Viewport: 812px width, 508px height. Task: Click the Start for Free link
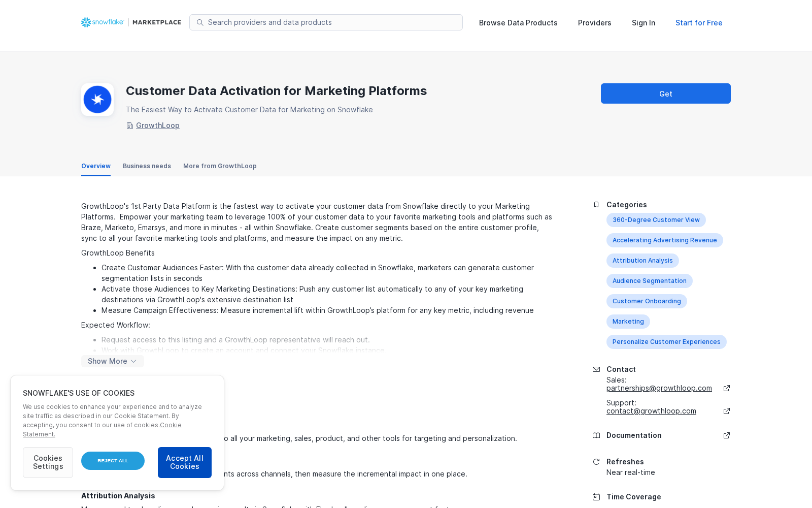click(699, 23)
